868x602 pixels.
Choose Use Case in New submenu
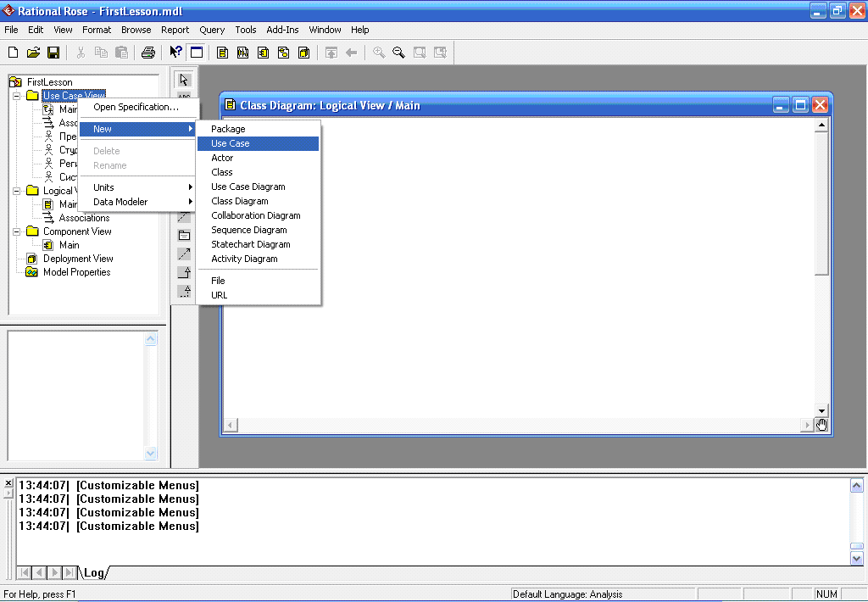click(258, 143)
